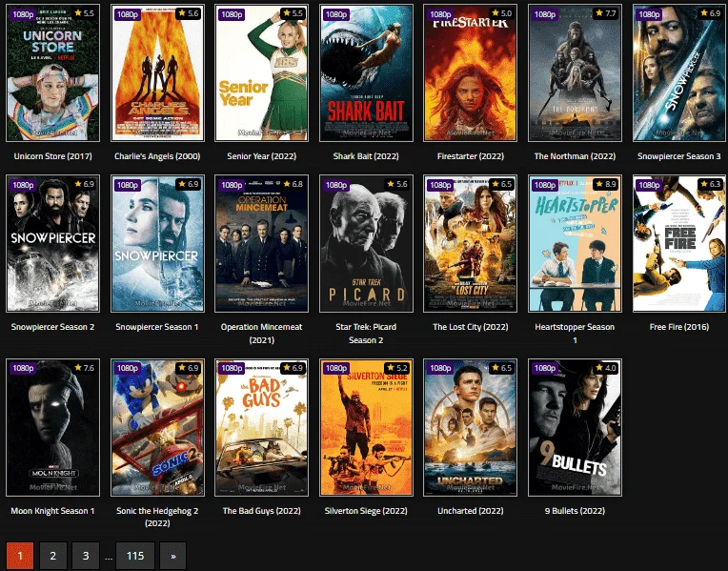
Task: Click the 6.3 star rating on Free Fire
Action: [710, 184]
